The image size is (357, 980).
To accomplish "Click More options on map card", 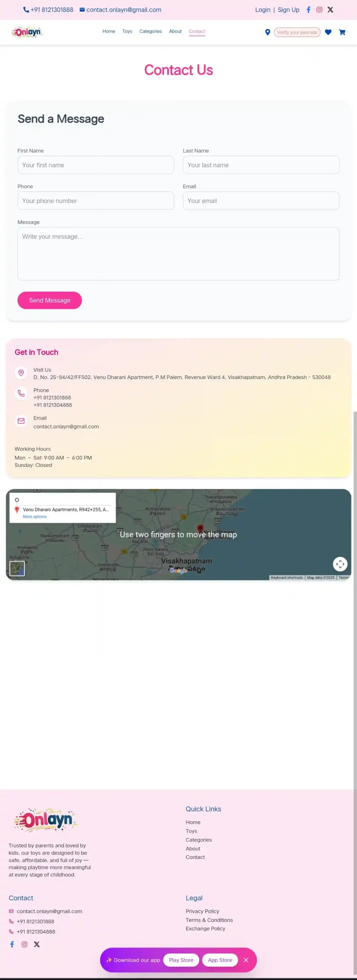I will point(34,517).
